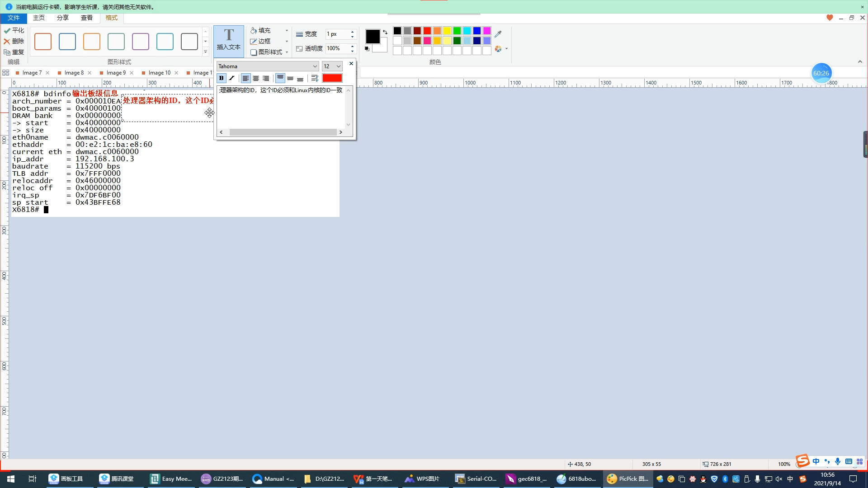Open Serial-COM app from taskbar
868x488 pixels.
(x=476, y=479)
